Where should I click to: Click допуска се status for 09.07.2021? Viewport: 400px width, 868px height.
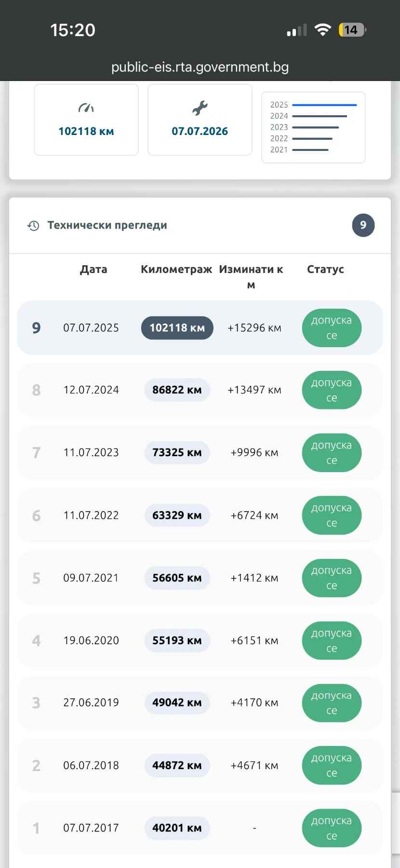tap(332, 578)
